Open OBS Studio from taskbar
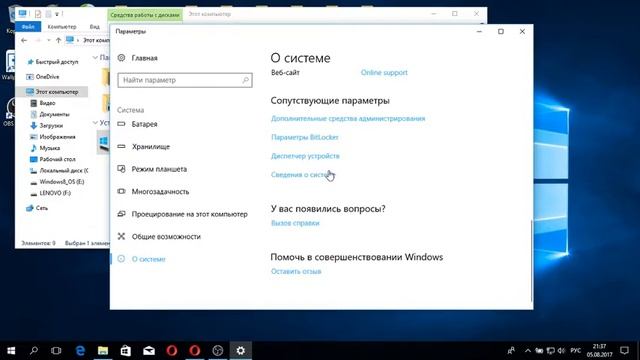 (x=218, y=351)
